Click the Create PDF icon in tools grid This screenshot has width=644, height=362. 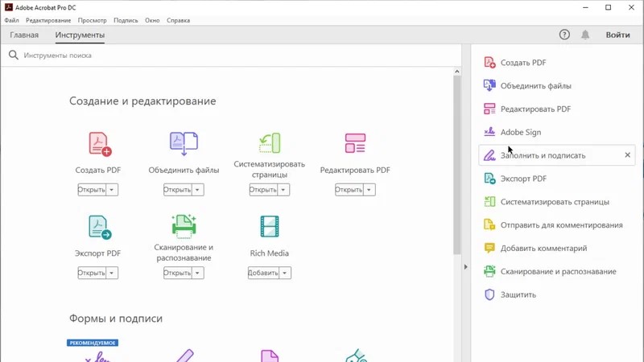tap(100, 144)
